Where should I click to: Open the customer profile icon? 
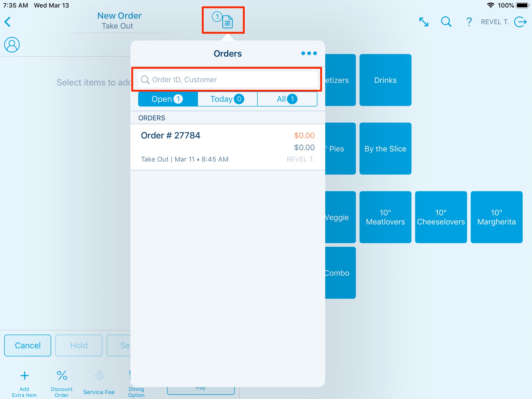click(x=11, y=44)
